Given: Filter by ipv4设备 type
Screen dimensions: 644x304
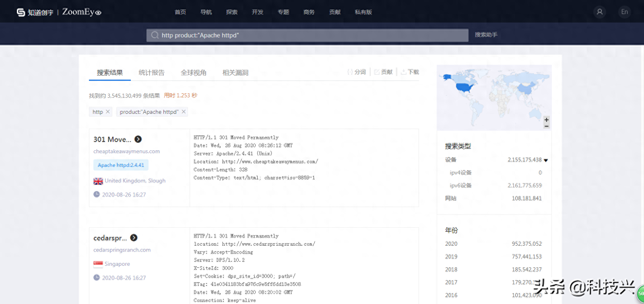Looking at the screenshot, I should pos(461,173).
